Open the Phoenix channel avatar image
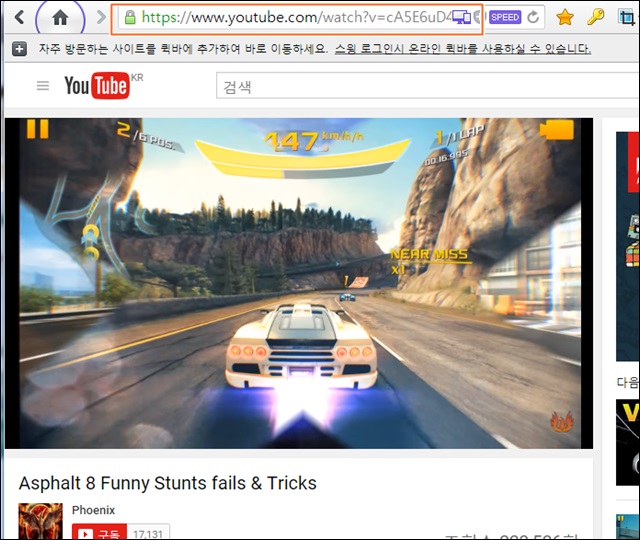Viewport: 640px width, 540px height. tap(40, 521)
